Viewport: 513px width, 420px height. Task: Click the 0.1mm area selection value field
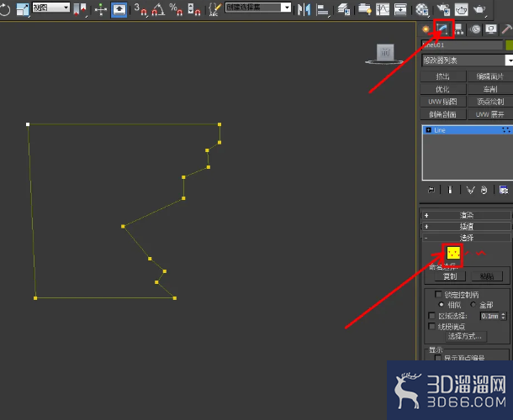[x=489, y=316]
